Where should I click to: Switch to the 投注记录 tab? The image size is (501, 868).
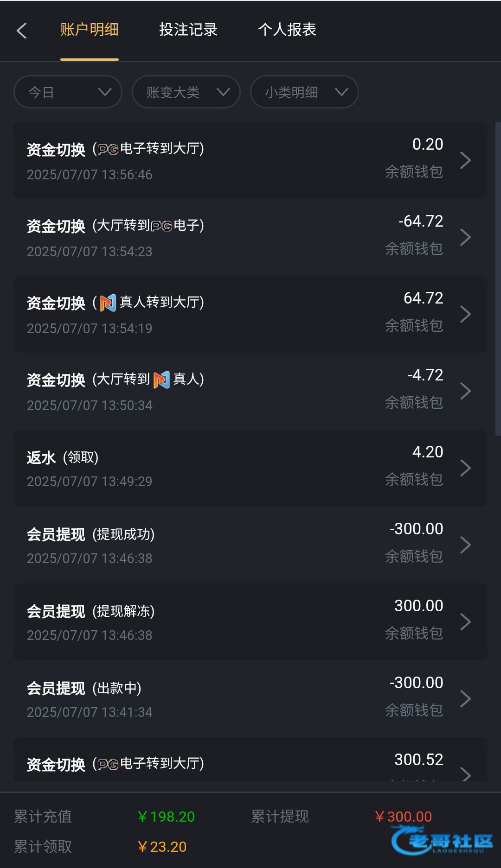[x=188, y=30]
